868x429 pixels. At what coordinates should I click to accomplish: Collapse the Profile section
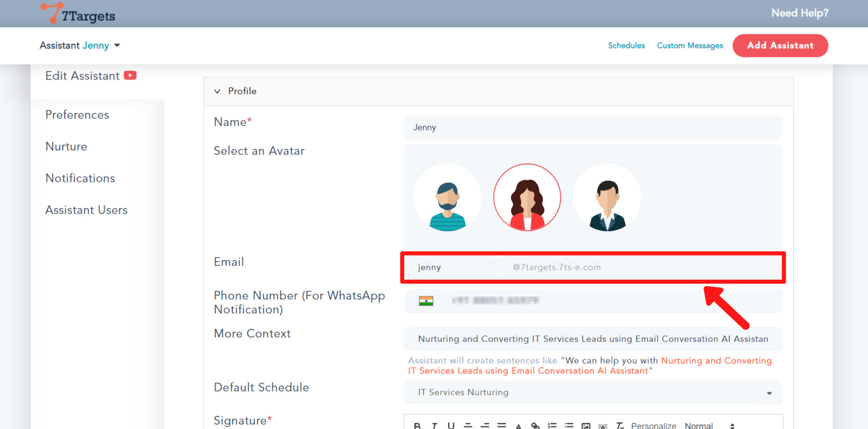pos(217,91)
